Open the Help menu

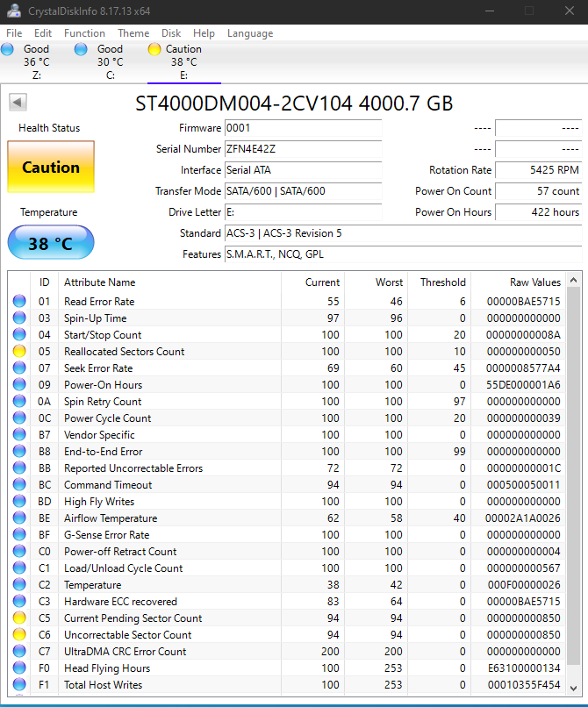204,33
